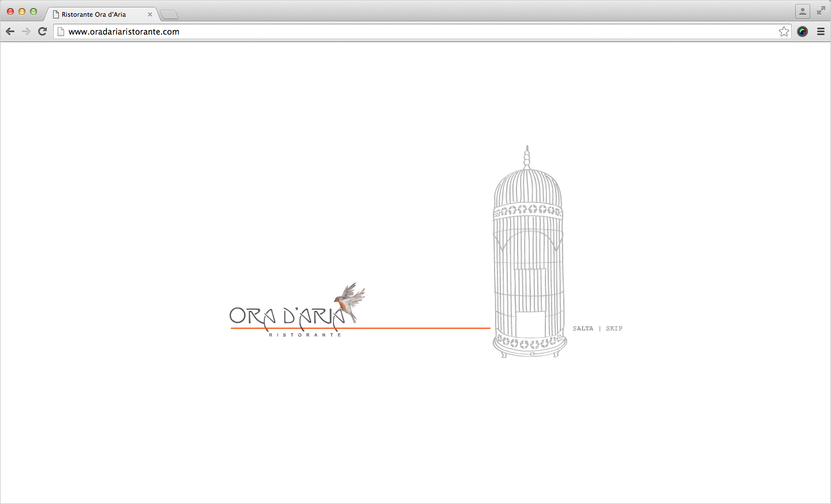The width and height of the screenshot is (831, 504).
Task: Click the Ora d'Aria logo
Action: click(297, 310)
